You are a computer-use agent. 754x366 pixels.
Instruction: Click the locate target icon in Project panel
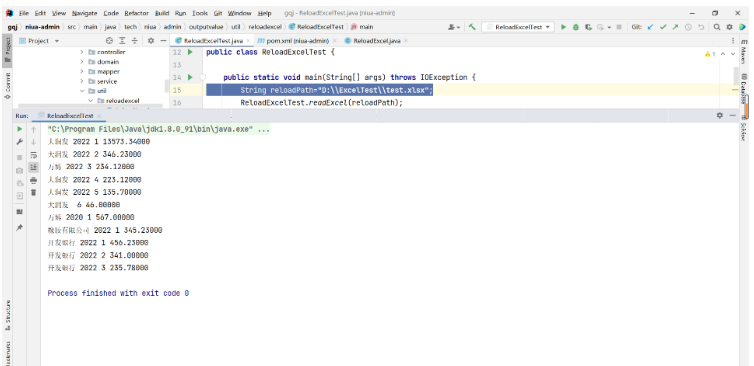point(109,41)
